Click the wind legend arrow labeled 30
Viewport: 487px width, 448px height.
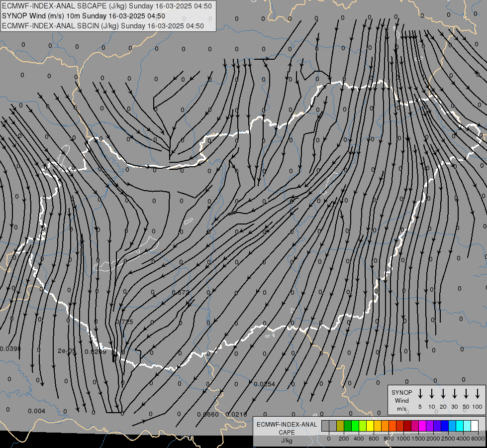pos(454,394)
